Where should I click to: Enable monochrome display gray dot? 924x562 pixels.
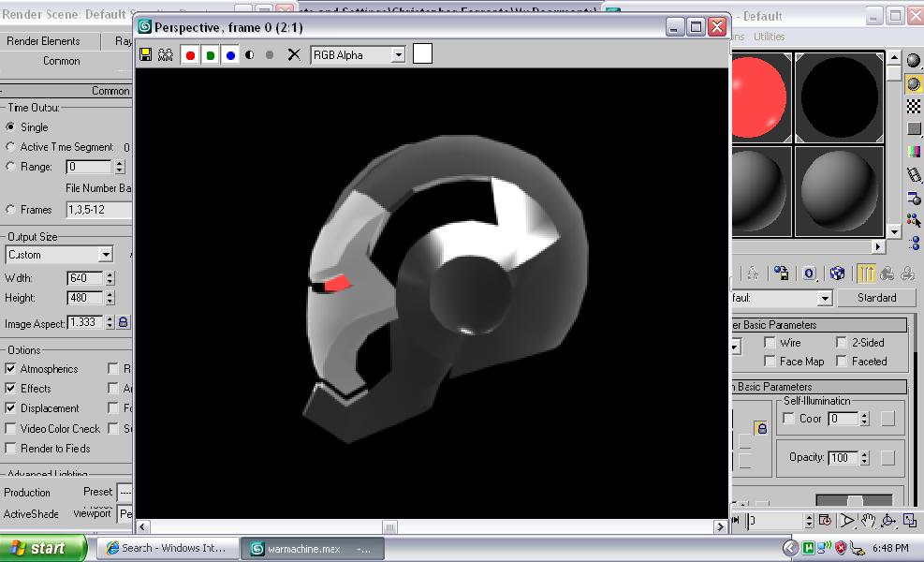pyautogui.click(x=270, y=55)
